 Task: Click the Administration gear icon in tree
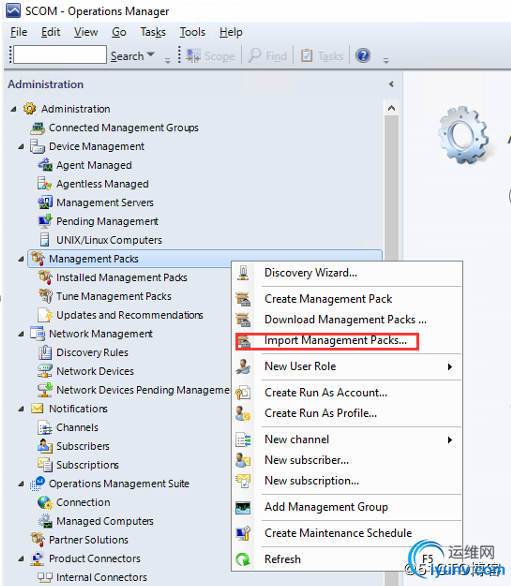tap(30, 109)
